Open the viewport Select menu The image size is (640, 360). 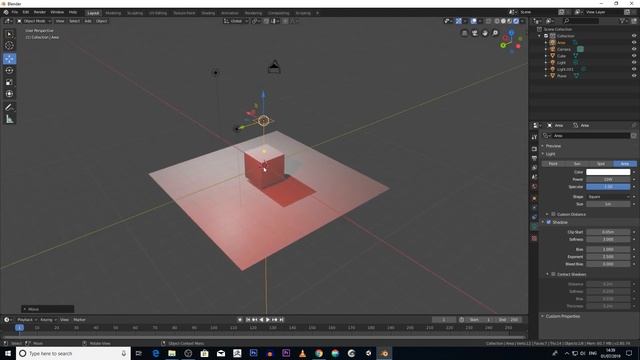(x=74, y=21)
